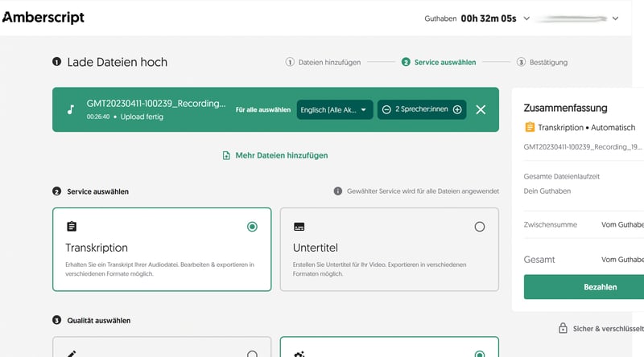This screenshot has height=357, width=644.
Task: Go to the Bestätigung step
Action: 547,62
